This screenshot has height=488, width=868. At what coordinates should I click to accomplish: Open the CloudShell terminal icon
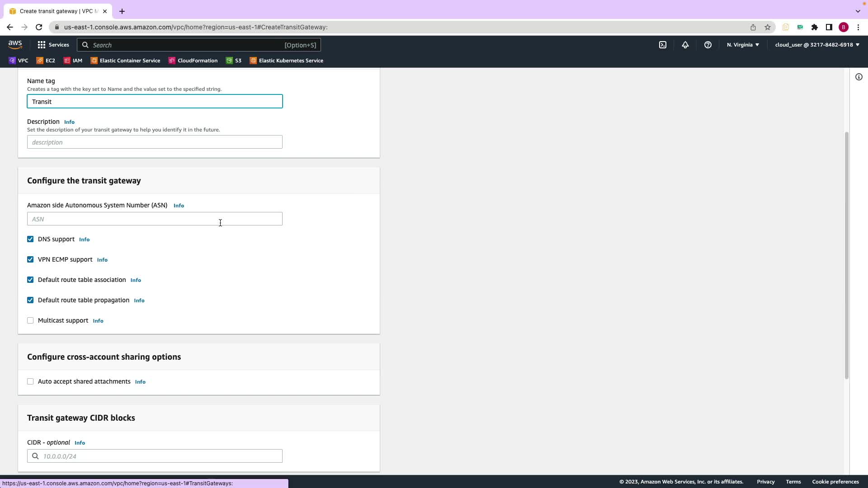(x=662, y=45)
